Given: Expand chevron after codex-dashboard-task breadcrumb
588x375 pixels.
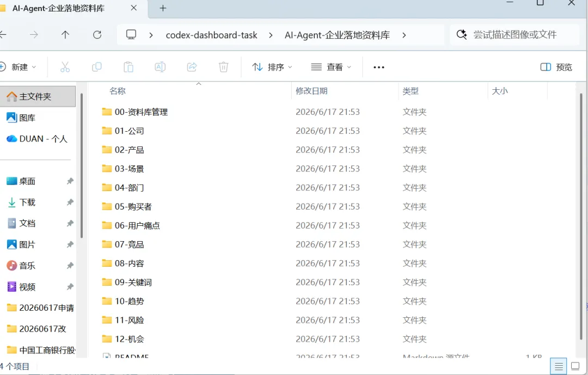Looking at the screenshot, I should [x=271, y=35].
